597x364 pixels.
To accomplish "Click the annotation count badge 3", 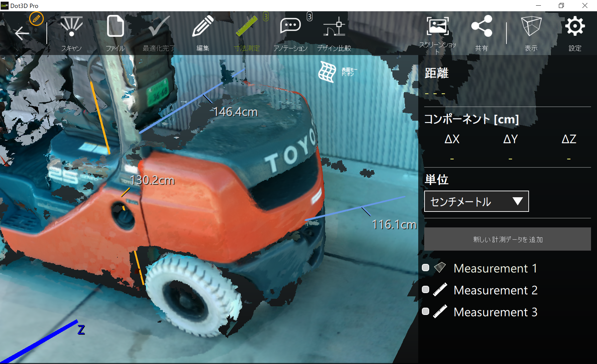I will click(x=309, y=16).
